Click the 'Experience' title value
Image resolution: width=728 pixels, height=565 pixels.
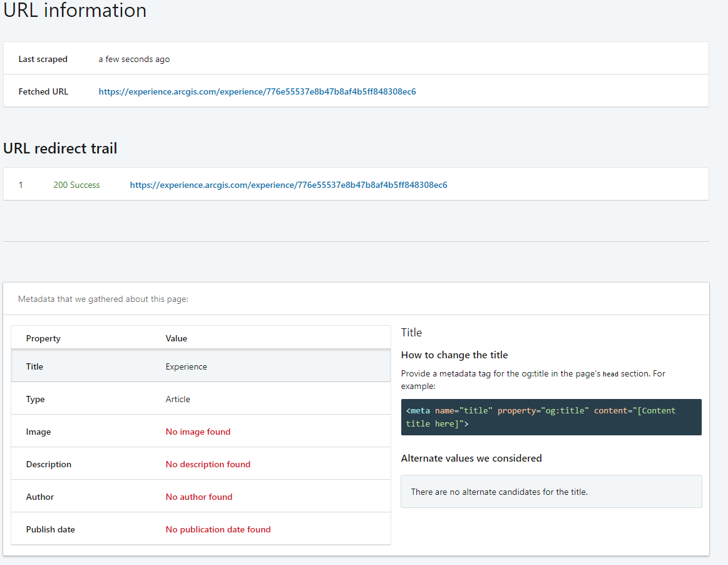(186, 366)
